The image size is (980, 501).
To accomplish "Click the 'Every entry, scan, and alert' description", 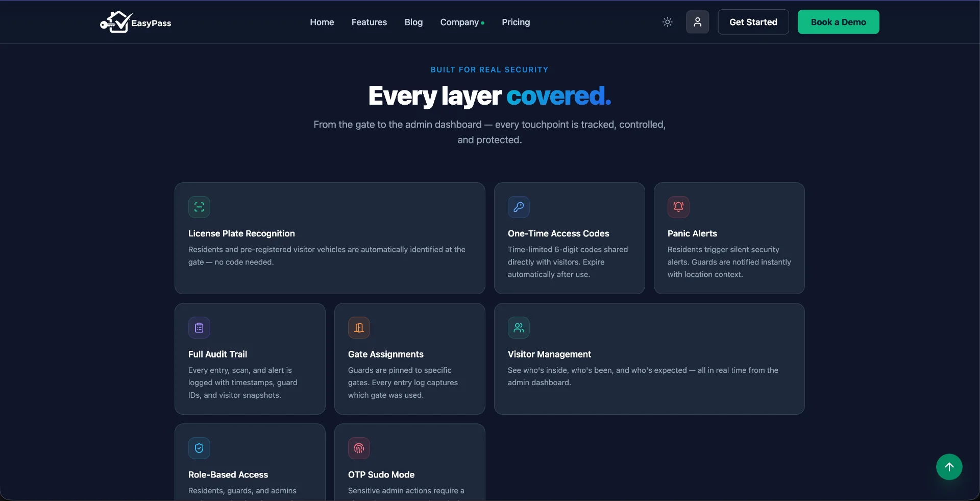I will point(242,383).
